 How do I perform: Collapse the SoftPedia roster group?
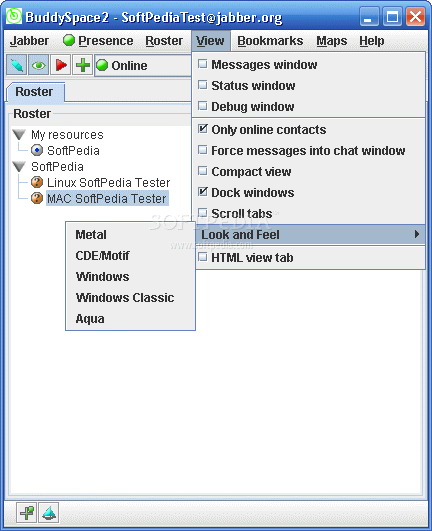(19, 167)
